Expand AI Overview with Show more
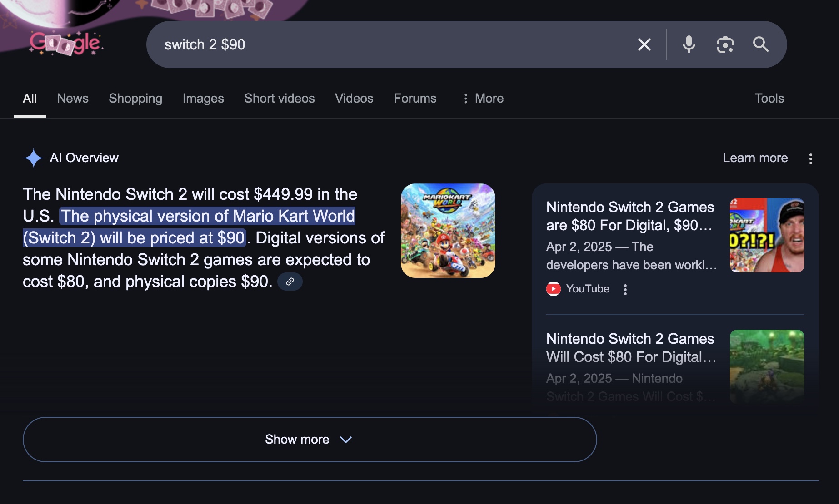Viewport: 839px width, 504px height. (x=310, y=440)
